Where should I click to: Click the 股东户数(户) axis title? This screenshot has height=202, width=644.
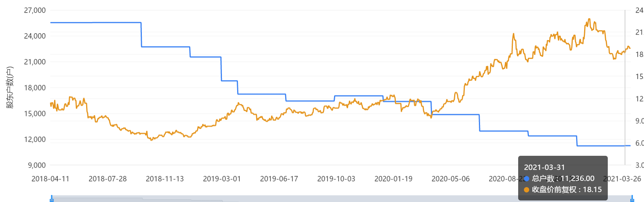[10, 87]
